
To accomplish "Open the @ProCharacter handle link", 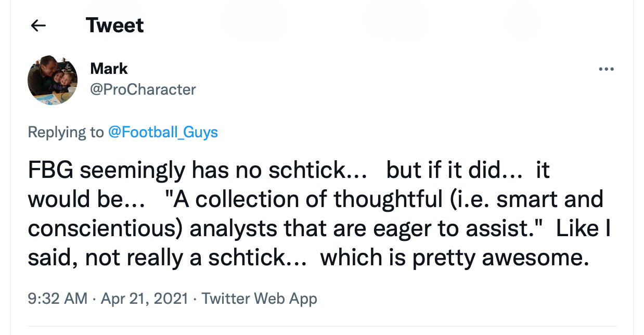I will pyautogui.click(x=143, y=89).
